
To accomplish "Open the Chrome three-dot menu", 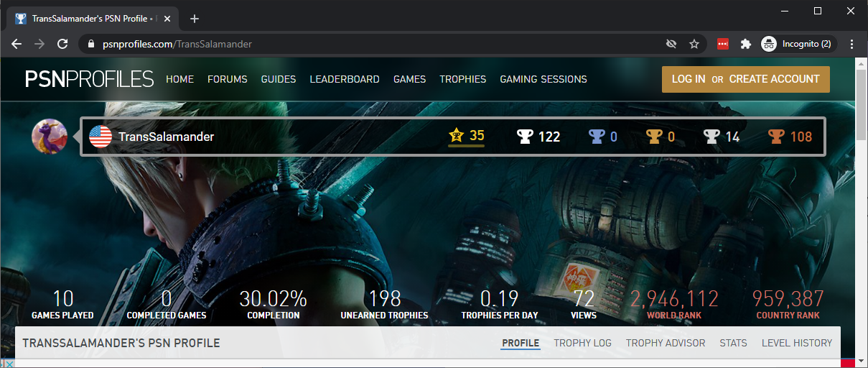I will (852, 44).
